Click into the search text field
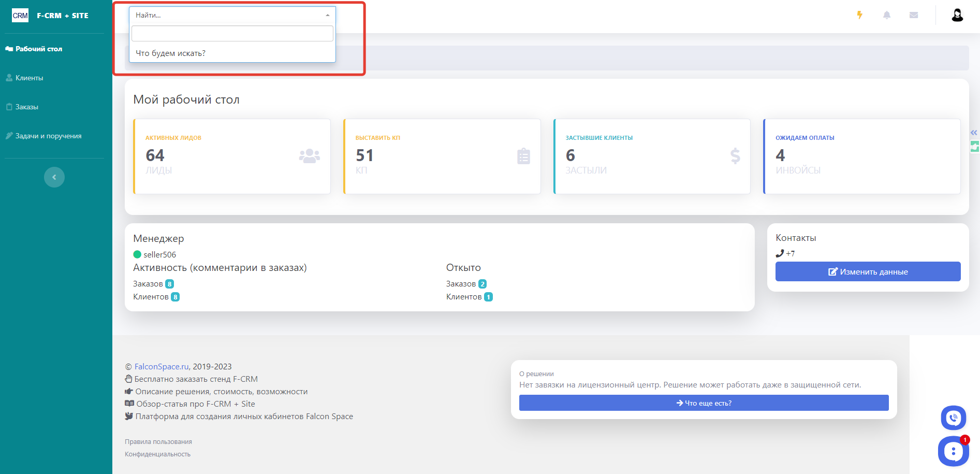Image resolution: width=980 pixels, height=474 pixels. (232, 34)
